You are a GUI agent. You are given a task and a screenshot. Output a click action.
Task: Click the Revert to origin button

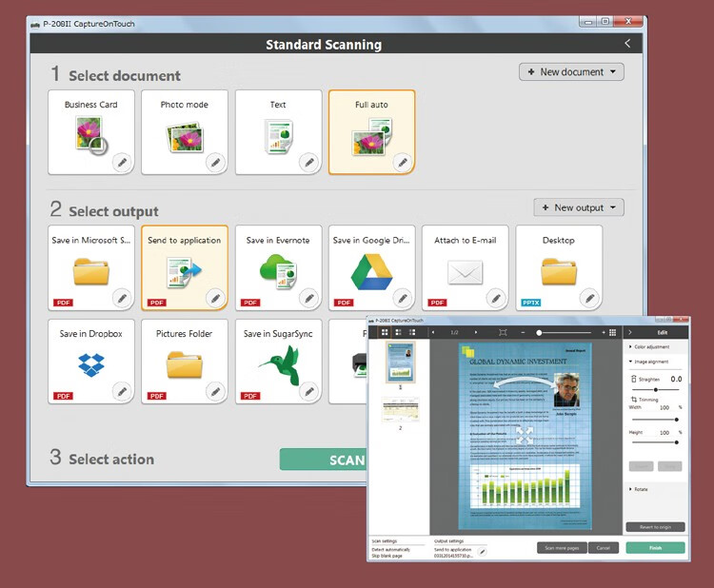tap(655, 527)
